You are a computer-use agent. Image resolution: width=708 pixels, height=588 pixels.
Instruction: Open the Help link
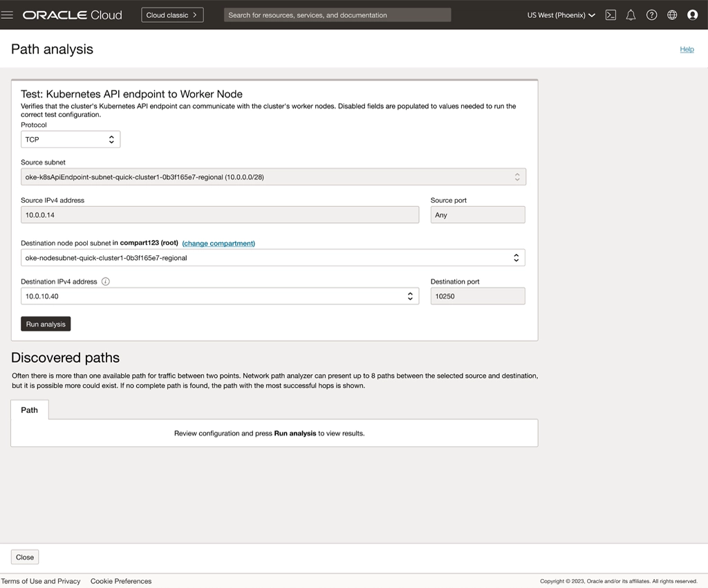[x=687, y=49]
